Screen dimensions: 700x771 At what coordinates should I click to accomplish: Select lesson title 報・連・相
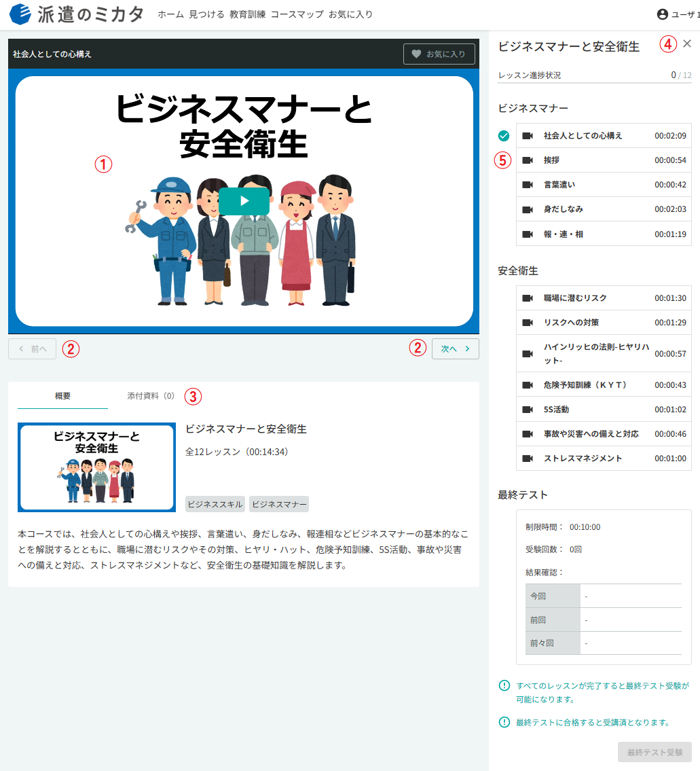coord(564,234)
